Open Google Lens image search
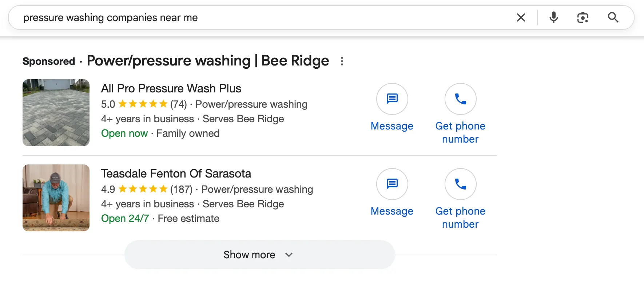This screenshot has width=644, height=283. pos(583,17)
